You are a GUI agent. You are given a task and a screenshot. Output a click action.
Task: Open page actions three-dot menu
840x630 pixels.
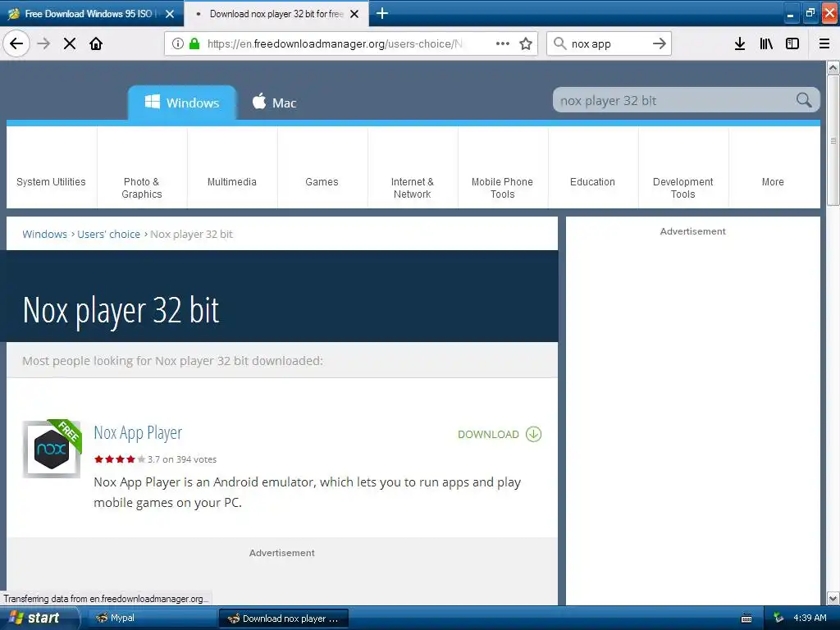503,43
